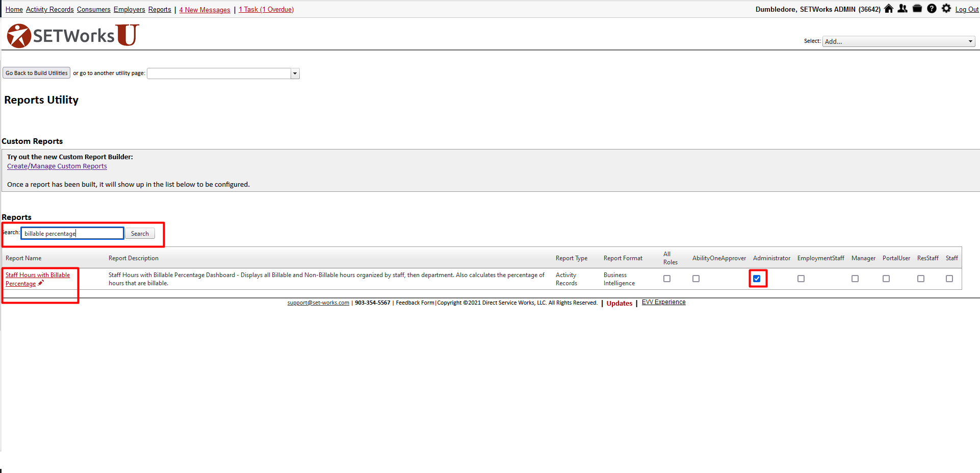Screen dimensions: 980x473
Task: Click the Log Out link
Action: (x=967, y=10)
